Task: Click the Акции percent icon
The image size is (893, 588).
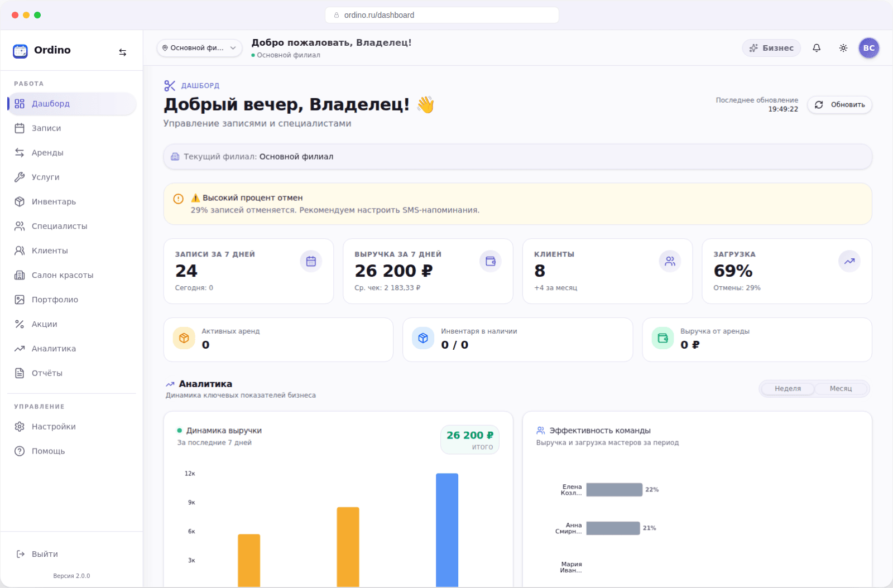Action: click(x=20, y=325)
